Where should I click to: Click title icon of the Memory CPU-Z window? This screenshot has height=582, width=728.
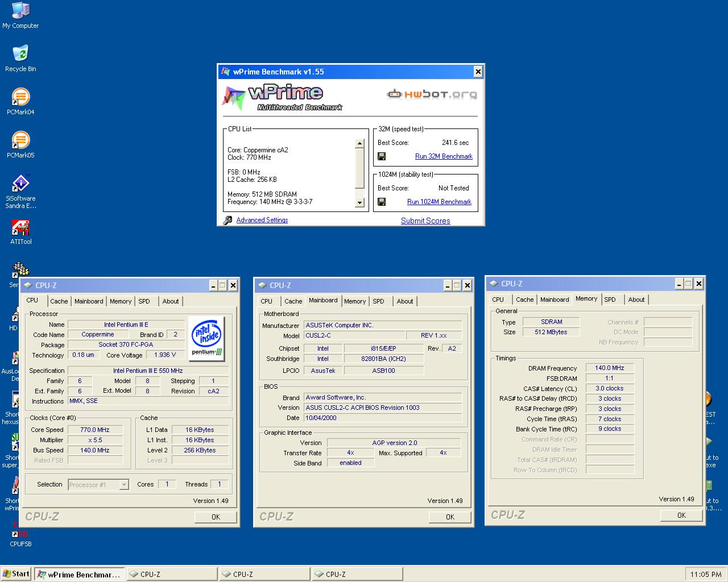click(x=493, y=284)
